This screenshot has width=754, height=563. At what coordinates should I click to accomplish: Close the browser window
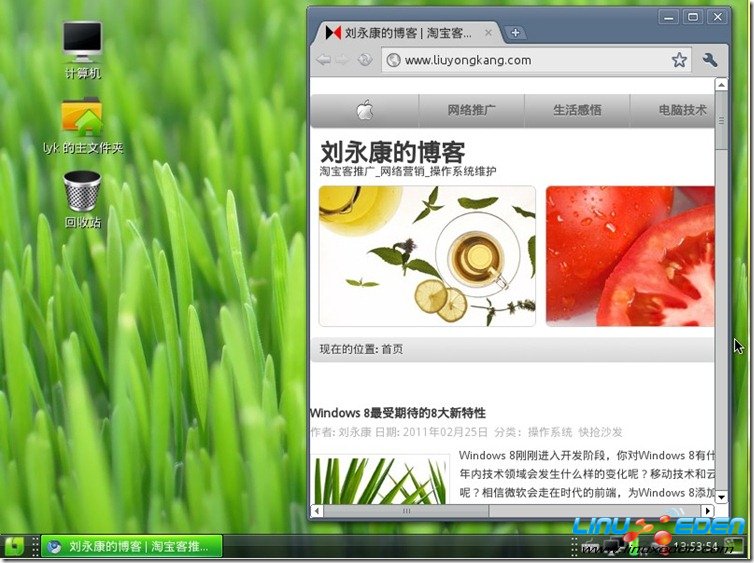[x=718, y=17]
